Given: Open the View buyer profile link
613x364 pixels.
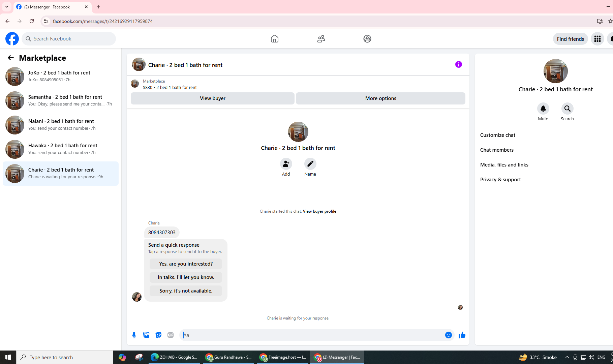Looking at the screenshot, I should pos(319,211).
